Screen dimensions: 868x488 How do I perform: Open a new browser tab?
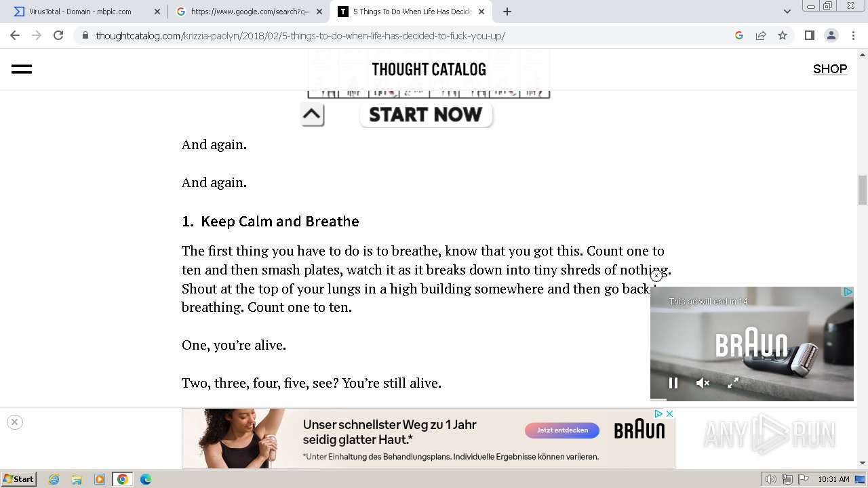click(507, 12)
